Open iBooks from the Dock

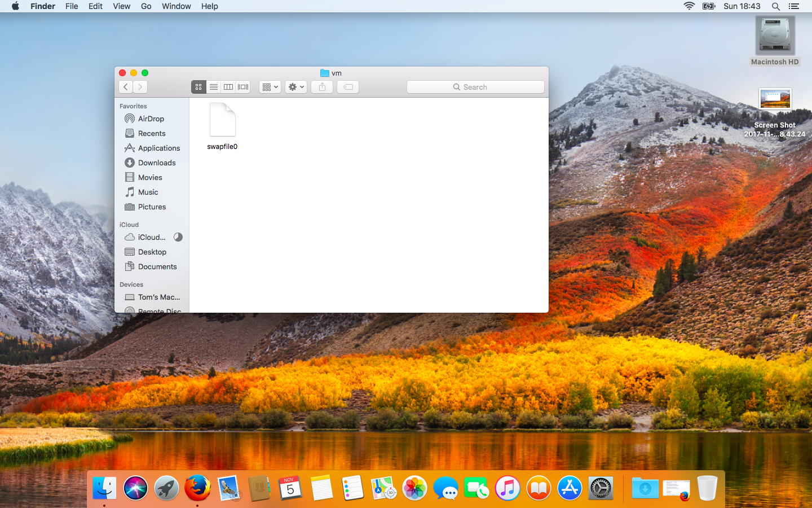point(539,488)
